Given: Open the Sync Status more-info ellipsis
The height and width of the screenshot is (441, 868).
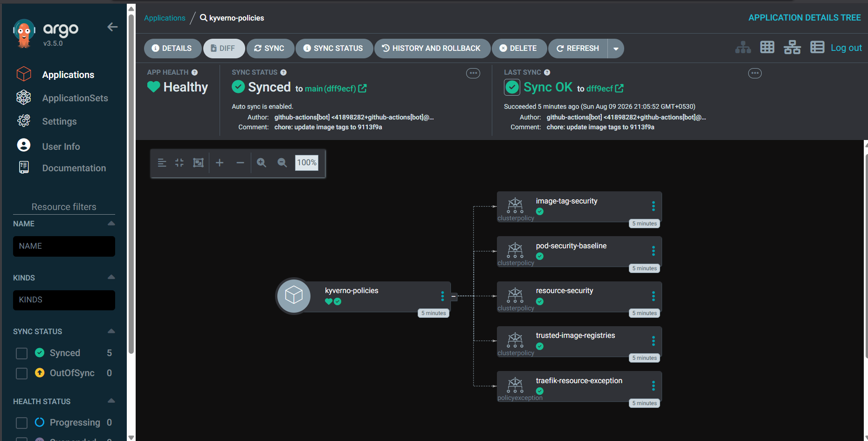Looking at the screenshot, I should click(x=473, y=73).
